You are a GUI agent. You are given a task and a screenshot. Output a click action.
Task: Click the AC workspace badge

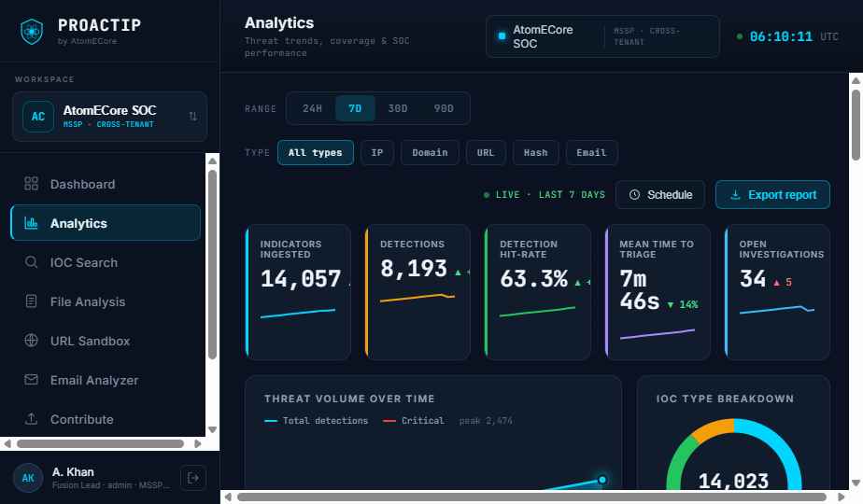coord(38,117)
